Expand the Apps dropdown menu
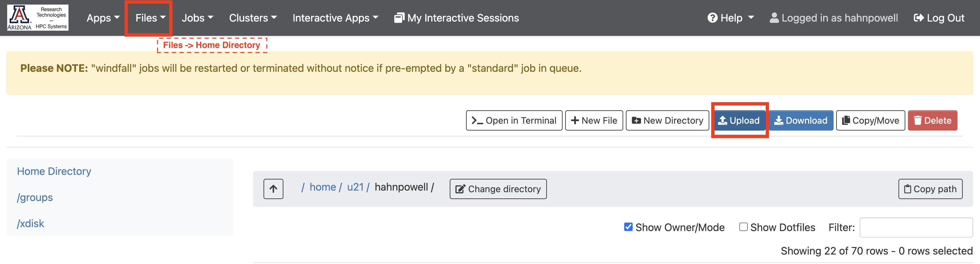Screen dimensions: 980x264 (103, 18)
